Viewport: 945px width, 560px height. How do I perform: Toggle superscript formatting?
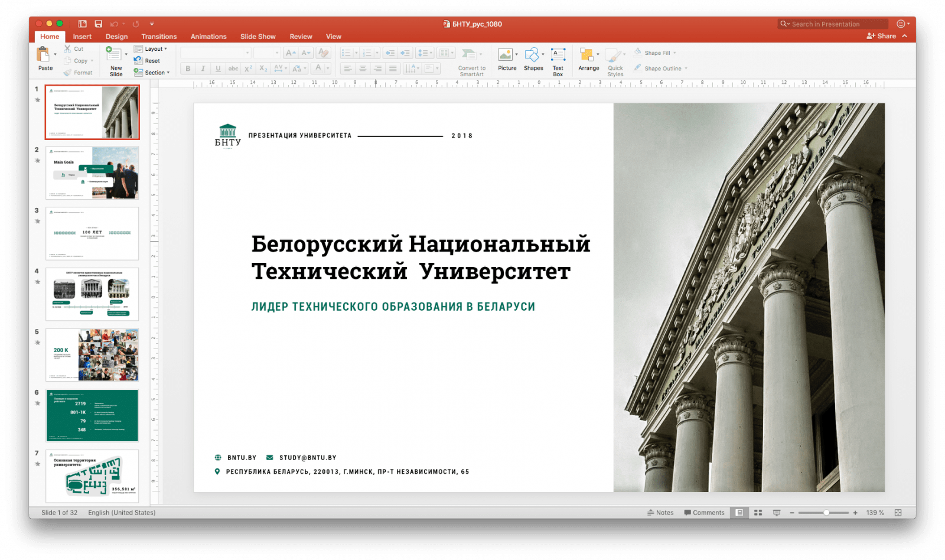click(x=248, y=69)
